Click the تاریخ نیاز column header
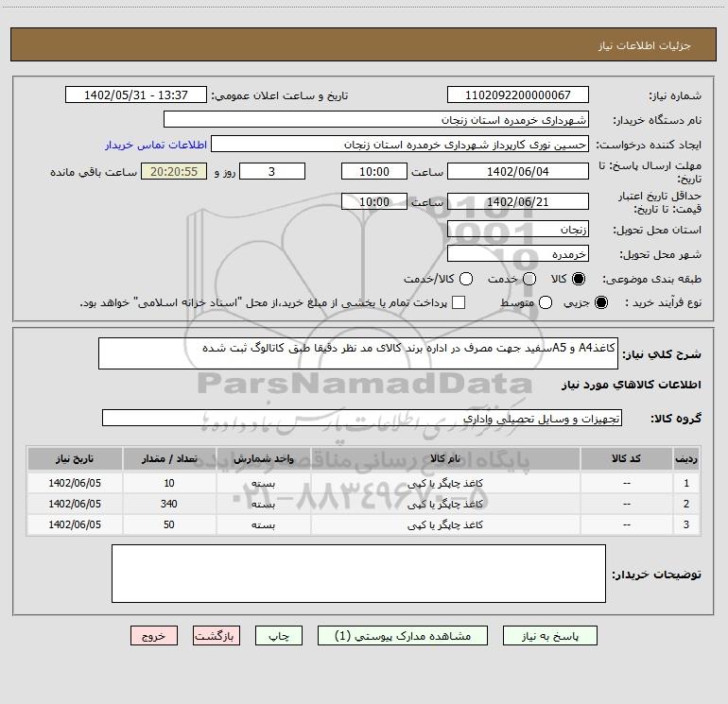The height and width of the screenshot is (704, 728). pyautogui.click(x=75, y=458)
